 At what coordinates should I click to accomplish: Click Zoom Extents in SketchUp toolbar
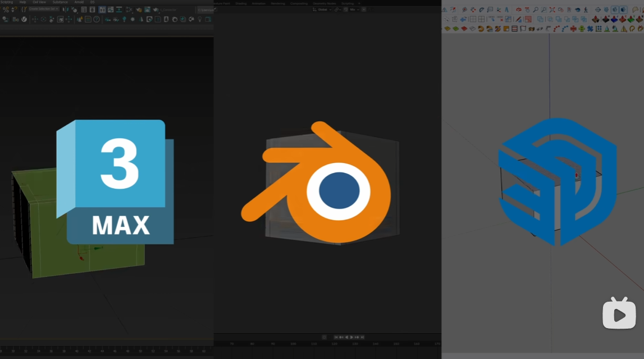(x=552, y=10)
